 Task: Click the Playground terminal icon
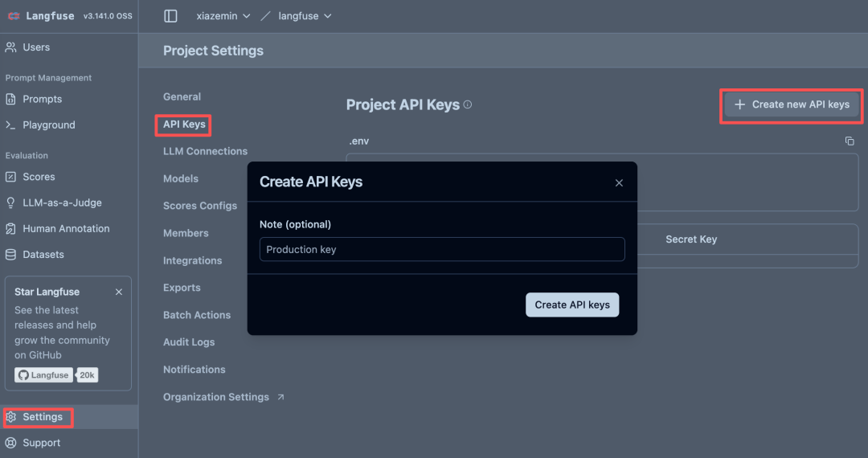(10, 125)
